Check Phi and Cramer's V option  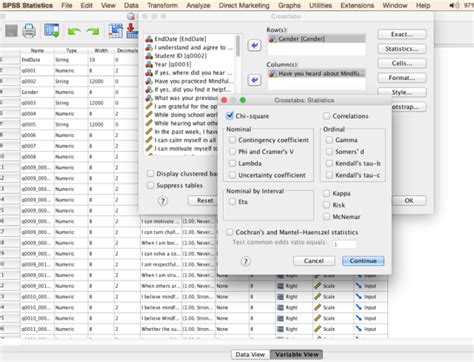pyautogui.click(x=232, y=152)
